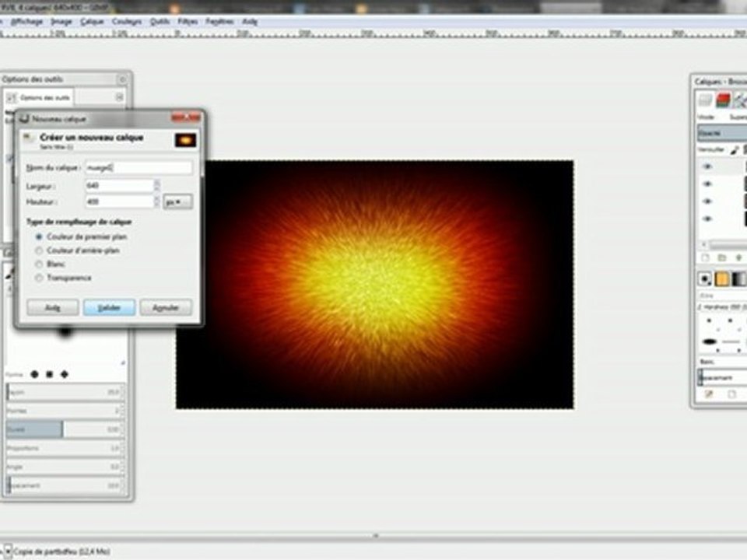
Task: Adjust the Pointes slider
Action: (65, 411)
